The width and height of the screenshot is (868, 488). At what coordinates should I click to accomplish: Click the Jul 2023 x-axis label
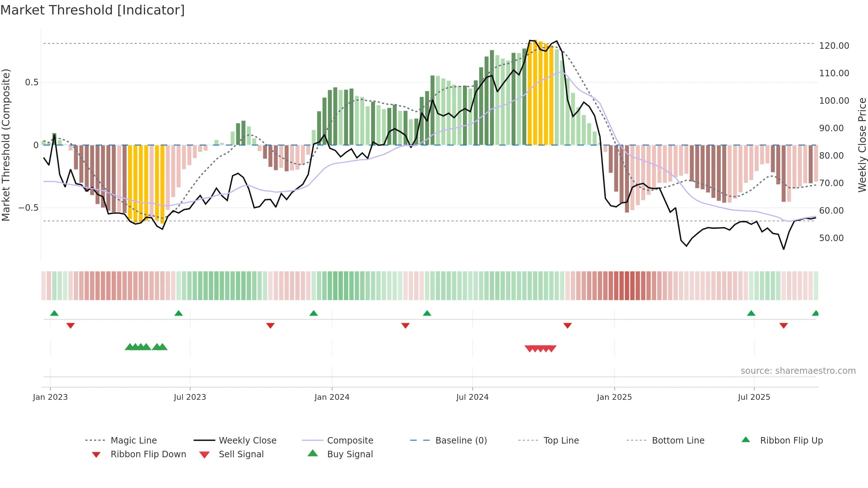(x=190, y=397)
